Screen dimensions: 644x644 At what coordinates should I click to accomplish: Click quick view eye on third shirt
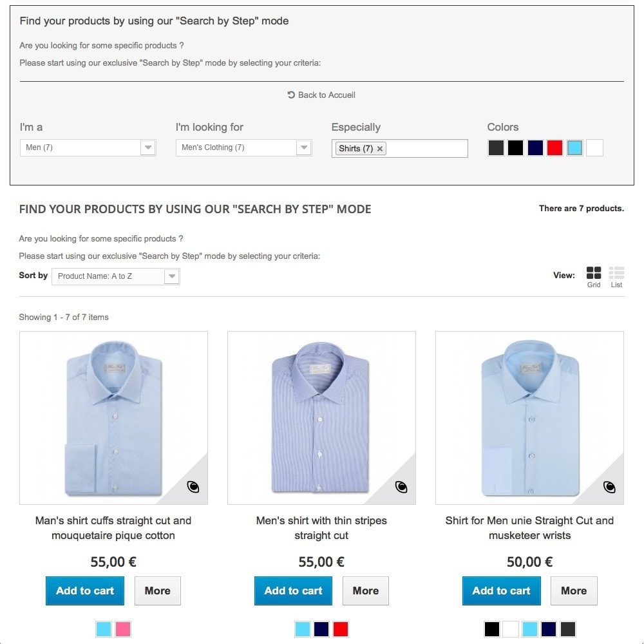coord(609,487)
